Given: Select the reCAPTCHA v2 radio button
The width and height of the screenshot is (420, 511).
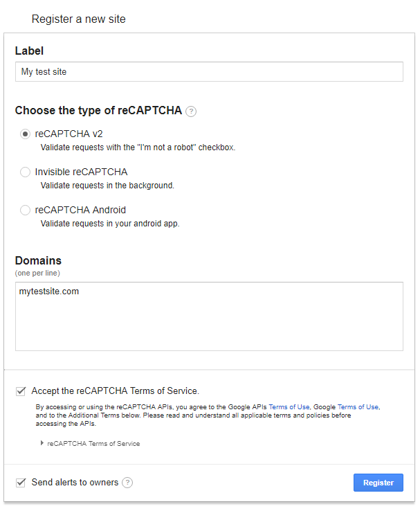Looking at the screenshot, I should 25,134.
